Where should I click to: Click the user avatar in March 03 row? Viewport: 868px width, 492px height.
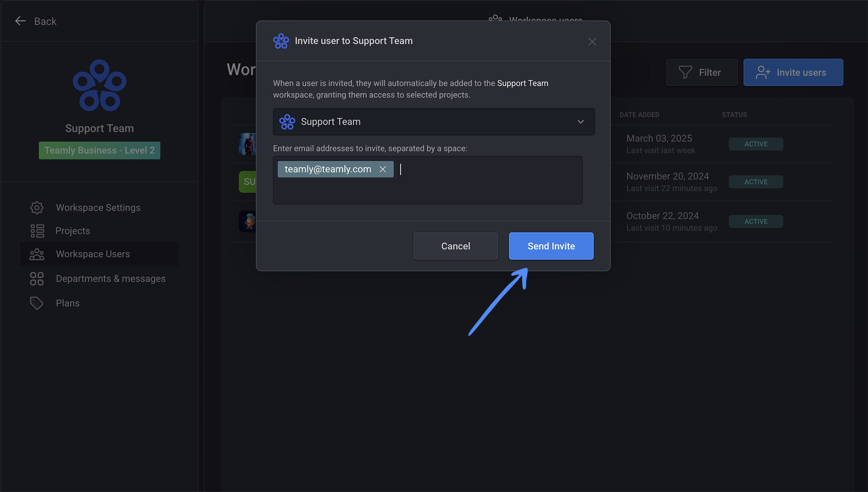point(247,144)
